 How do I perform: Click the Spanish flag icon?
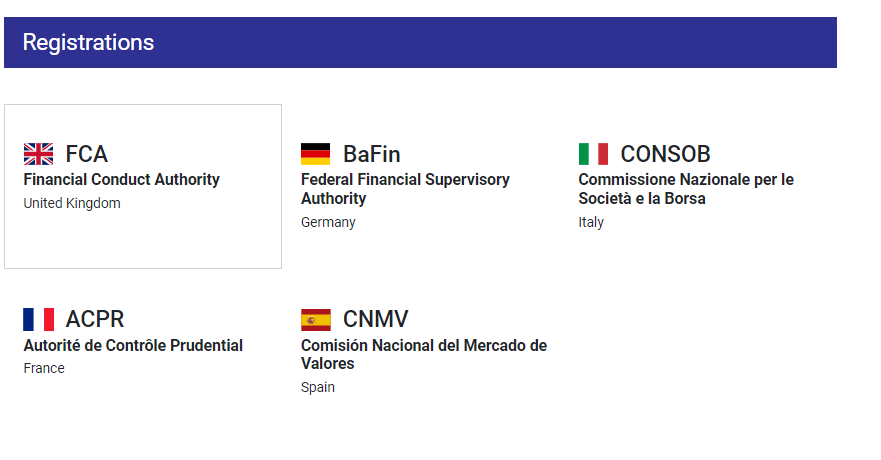(x=315, y=320)
